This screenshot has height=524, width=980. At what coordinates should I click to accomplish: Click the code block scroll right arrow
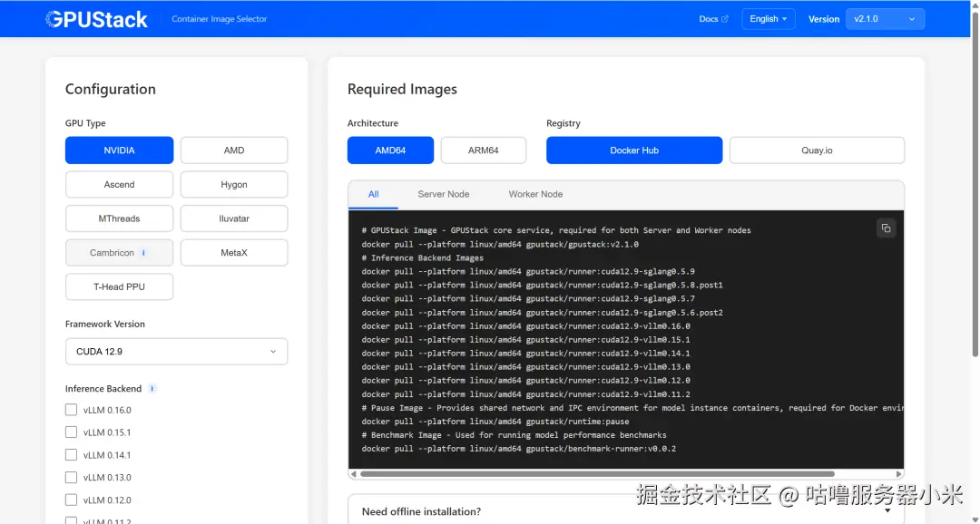click(898, 474)
